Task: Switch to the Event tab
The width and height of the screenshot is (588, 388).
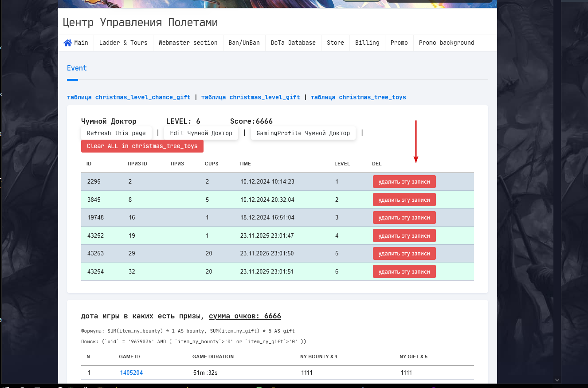Action: coord(77,68)
